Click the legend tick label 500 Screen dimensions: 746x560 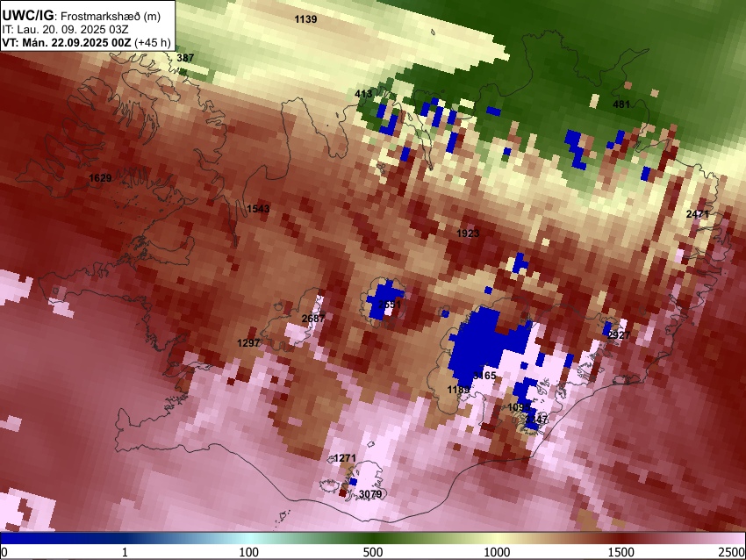click(x=372, y=552)
